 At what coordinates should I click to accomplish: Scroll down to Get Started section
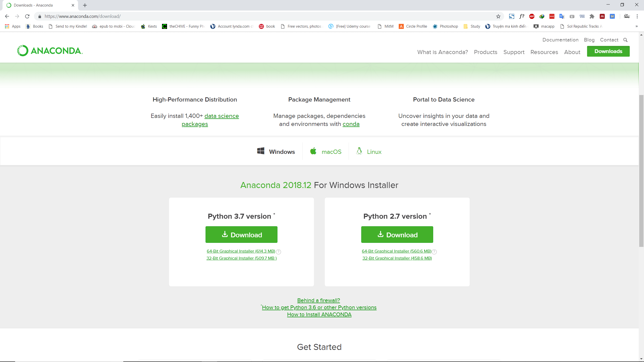319,346
